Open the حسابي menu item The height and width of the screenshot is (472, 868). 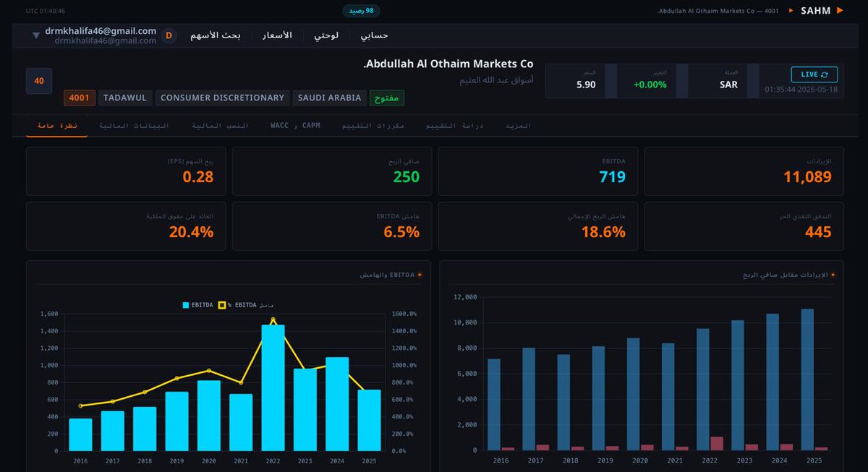point(375,35)
